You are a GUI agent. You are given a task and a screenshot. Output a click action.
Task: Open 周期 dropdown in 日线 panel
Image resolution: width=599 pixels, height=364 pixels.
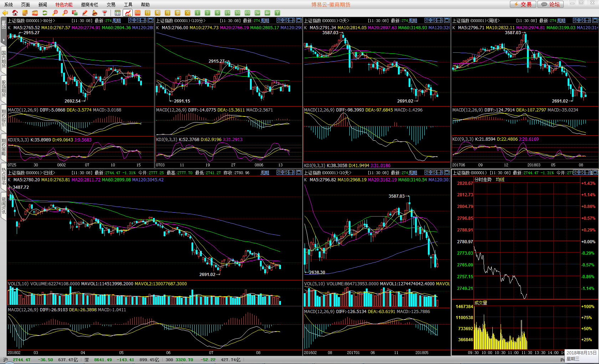[265, 173]
